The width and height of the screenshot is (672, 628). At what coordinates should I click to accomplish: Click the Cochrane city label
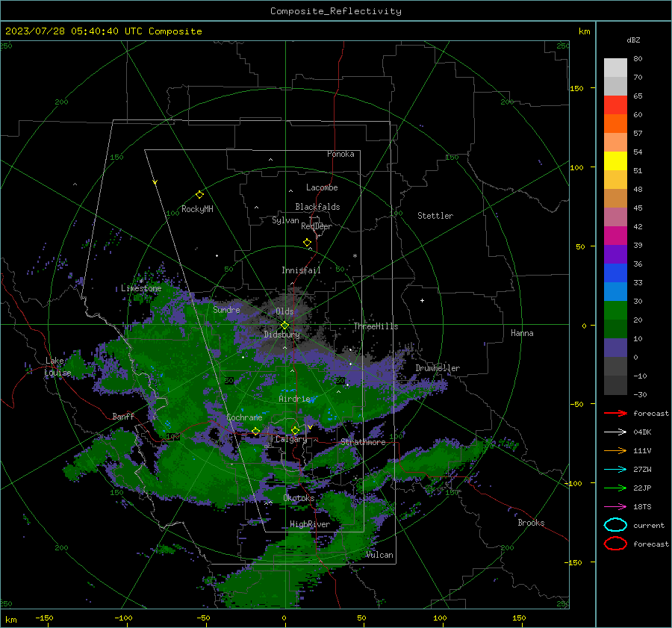(x=244, y=417)
